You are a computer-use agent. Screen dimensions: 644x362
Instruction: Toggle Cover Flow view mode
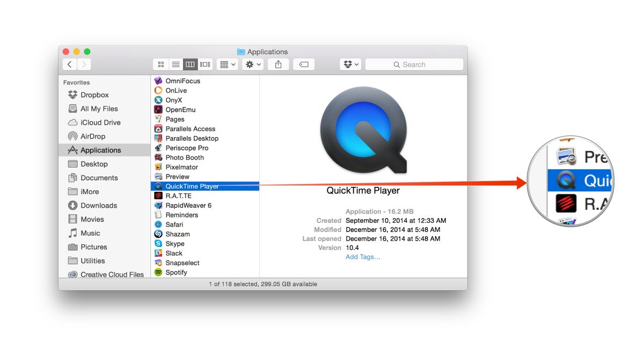(x=204, y=64)
